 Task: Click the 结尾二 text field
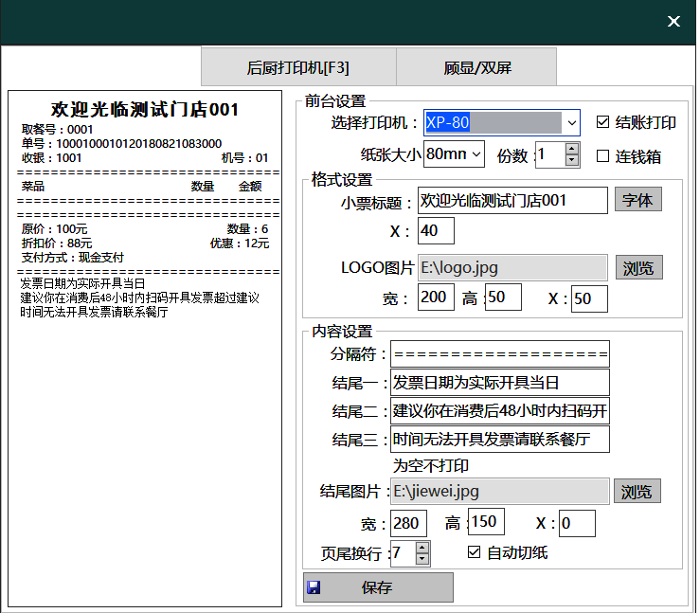coord(500,411)
